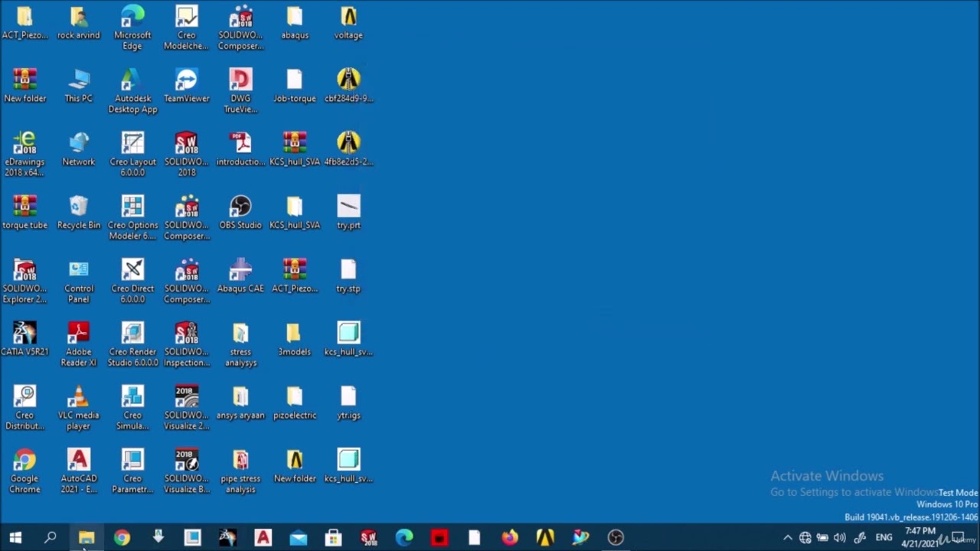Viewport: 980px width, 551px height.
Task: Select the pizoelectric folder
Action: pos(295,403)
